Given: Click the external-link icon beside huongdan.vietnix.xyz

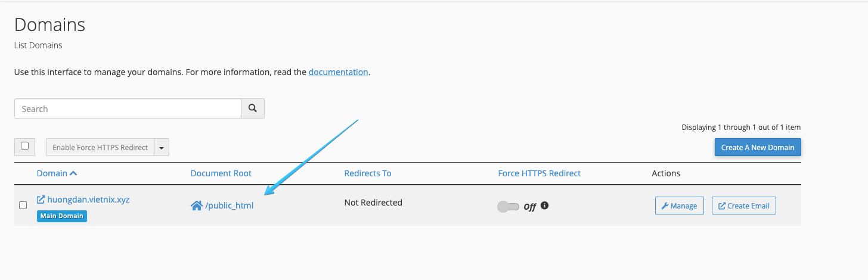Looking at the screenshot, I should pos(41,200).
